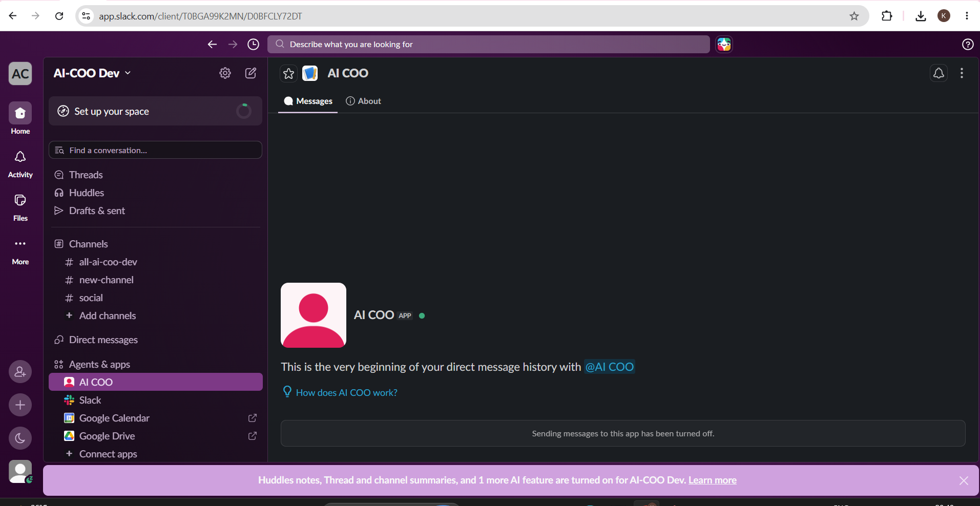Go to Home in Slack sidebar
This screenshot has height=506, width=980.
(20, 118)
